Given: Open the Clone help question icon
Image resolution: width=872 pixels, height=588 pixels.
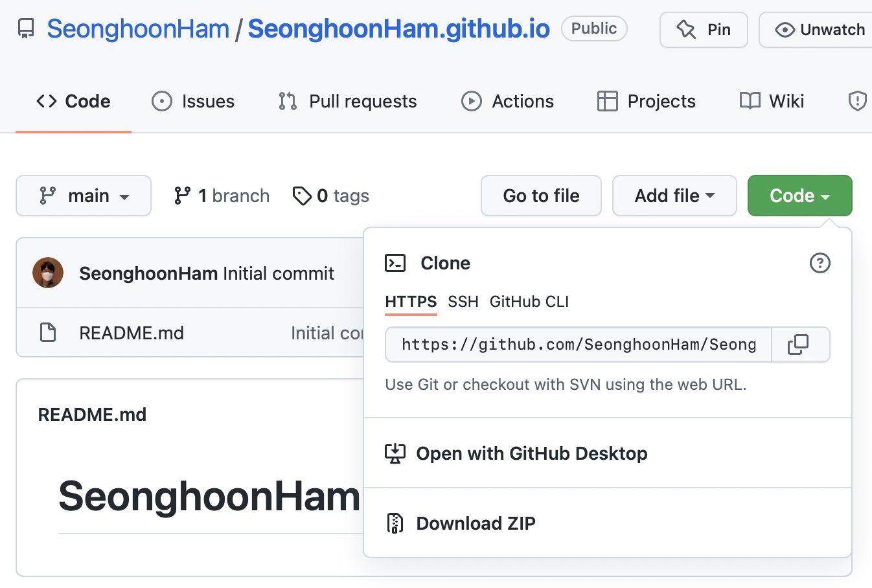Looking at the screenshot, I should [x=820, y=263].
